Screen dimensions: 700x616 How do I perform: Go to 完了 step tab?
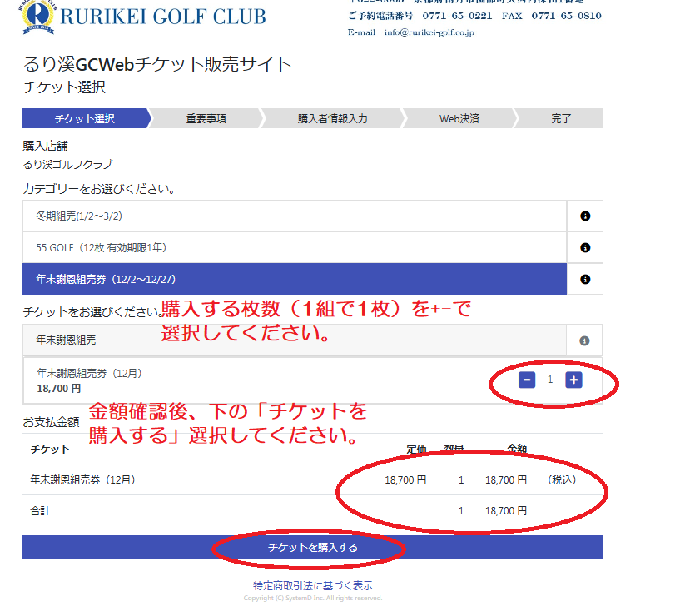(x=561, y=118)
